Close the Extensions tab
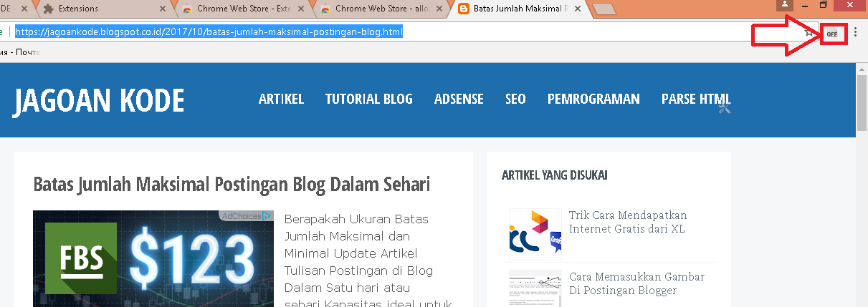The image size is (868, 307). tap(162, 9)
